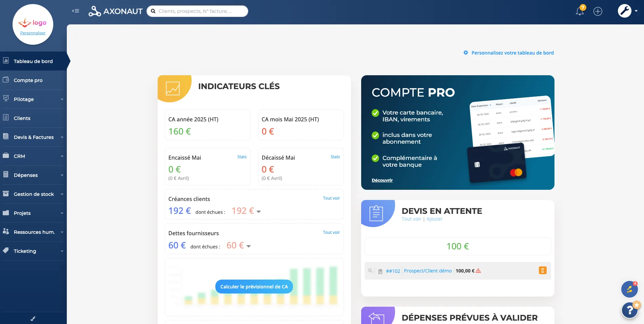Expand the Ressources hum. submenu arrow
This screenshot has height=324, width=644.
pyautogui.click(x=62, y=232)
